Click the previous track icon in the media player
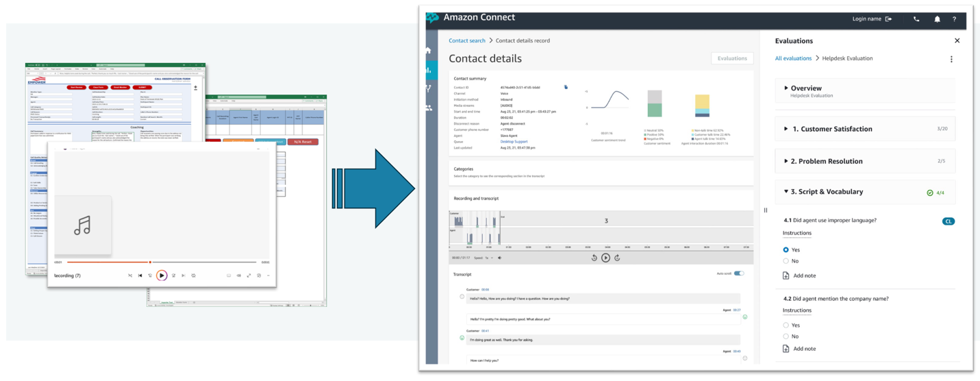The width and height of the screenshot is (980, 381). click(140, 275)
